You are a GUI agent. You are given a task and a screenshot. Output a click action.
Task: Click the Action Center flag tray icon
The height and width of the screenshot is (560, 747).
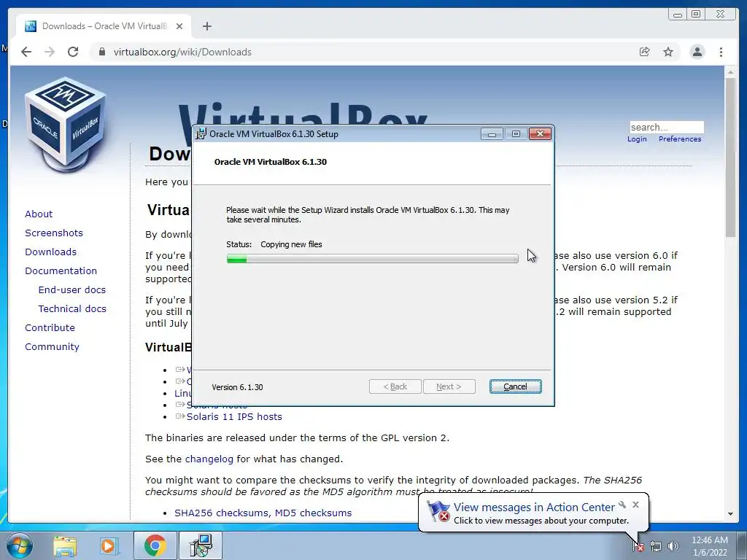click(x=638, y=546)
